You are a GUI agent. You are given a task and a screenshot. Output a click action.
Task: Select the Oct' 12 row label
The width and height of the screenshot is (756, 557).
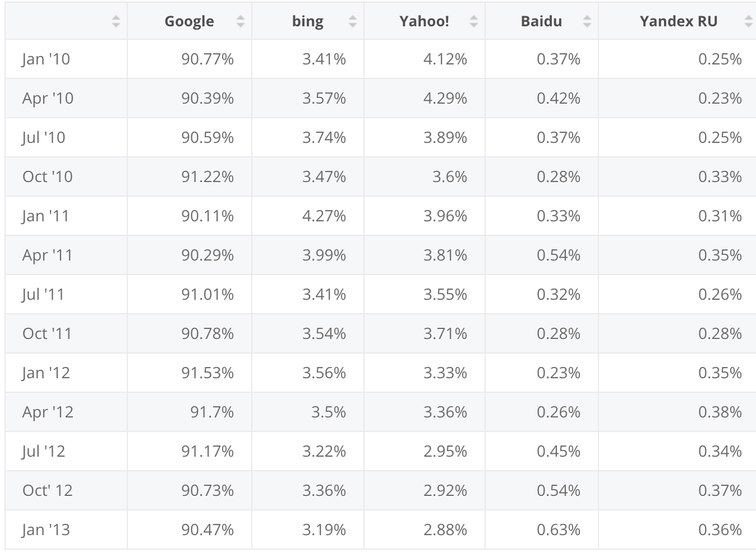coord(48,490)
